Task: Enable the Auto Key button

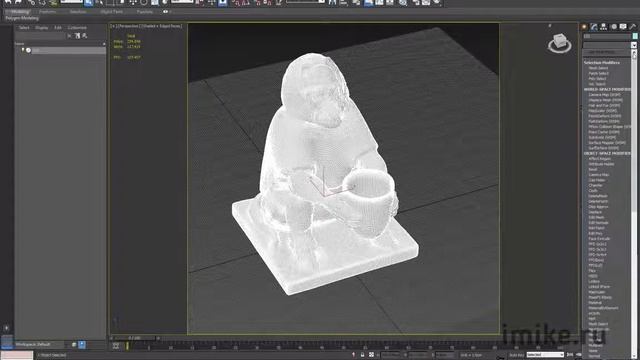Action: coord(517,355)
